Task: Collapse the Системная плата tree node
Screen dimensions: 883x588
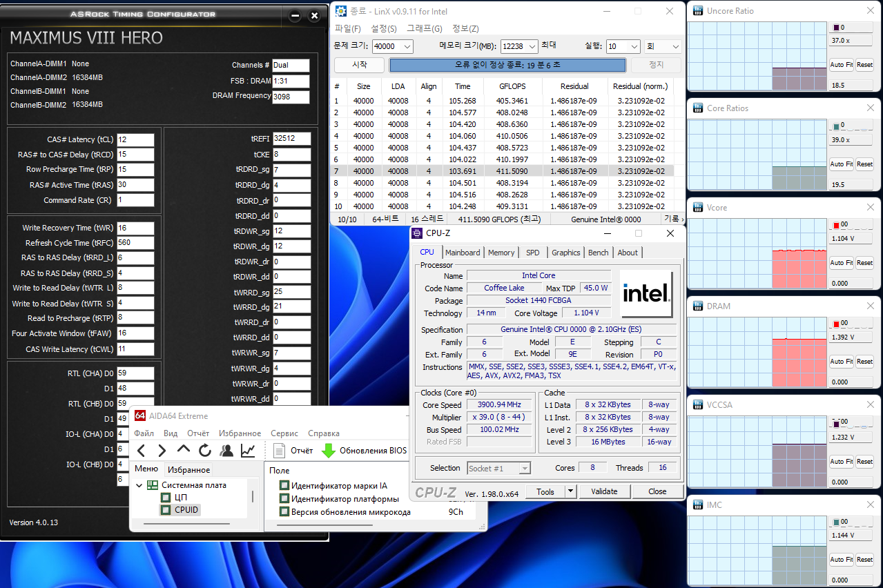Action: tap(139, 485)
